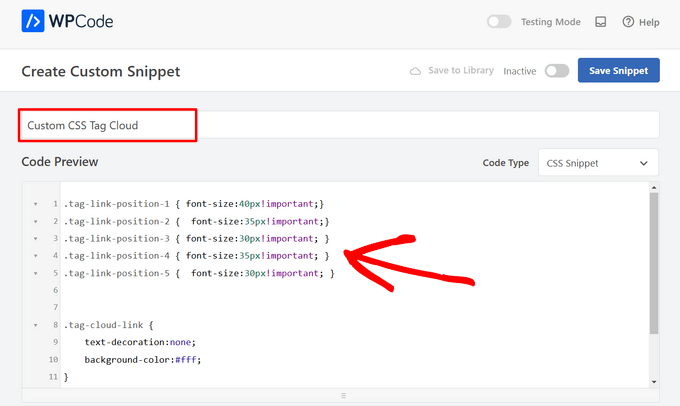Click the .tag-link-position-1 code line
This screenshot has width=680, height=406.
(194, 204)
